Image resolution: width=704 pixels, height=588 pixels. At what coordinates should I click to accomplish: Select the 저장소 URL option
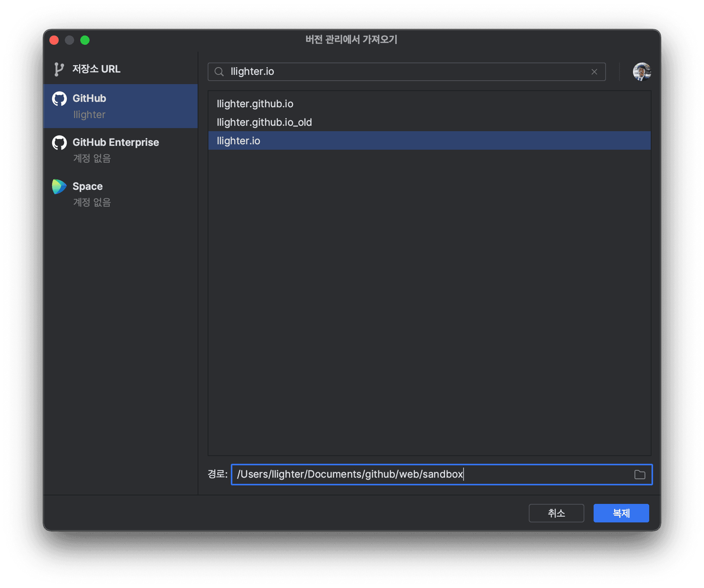[120, 69]
